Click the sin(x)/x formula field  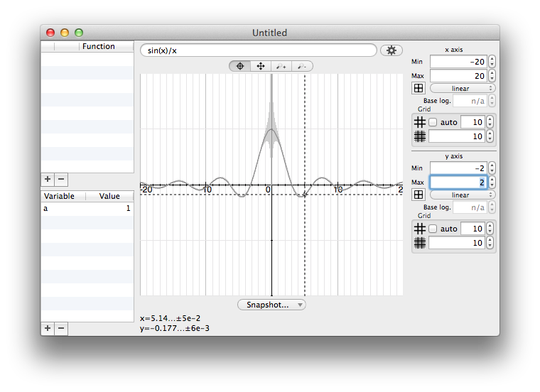[259, 50]
